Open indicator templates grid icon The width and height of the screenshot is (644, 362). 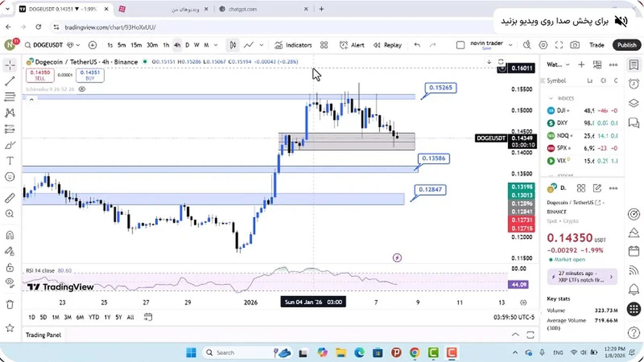pyautogui.click(x=324, y=45)
